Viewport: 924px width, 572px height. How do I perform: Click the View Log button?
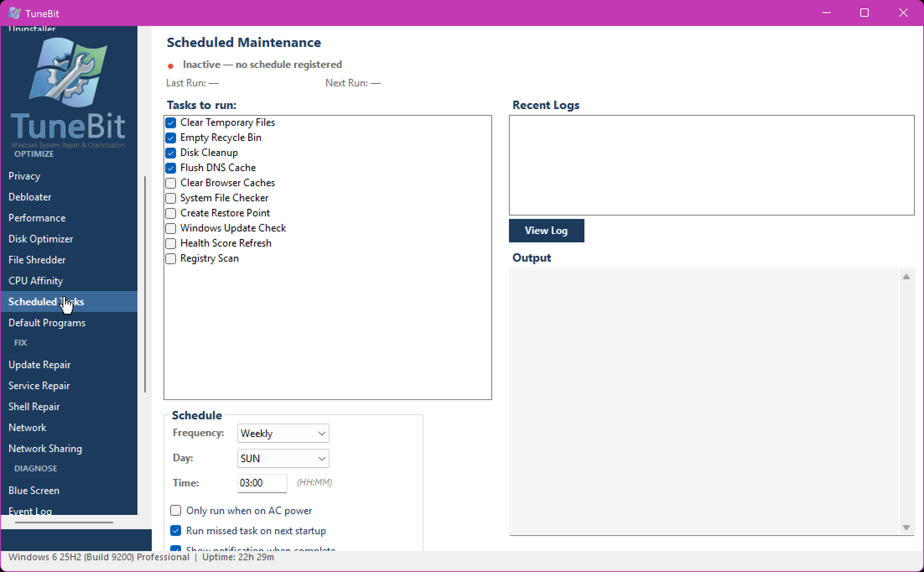point(546,230)
